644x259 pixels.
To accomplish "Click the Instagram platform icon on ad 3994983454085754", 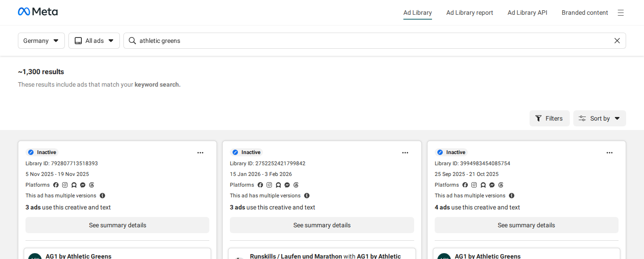I will pos(474,185).
